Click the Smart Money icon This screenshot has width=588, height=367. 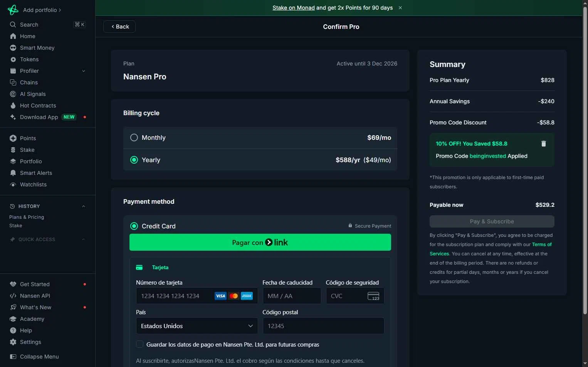(13, 48)
